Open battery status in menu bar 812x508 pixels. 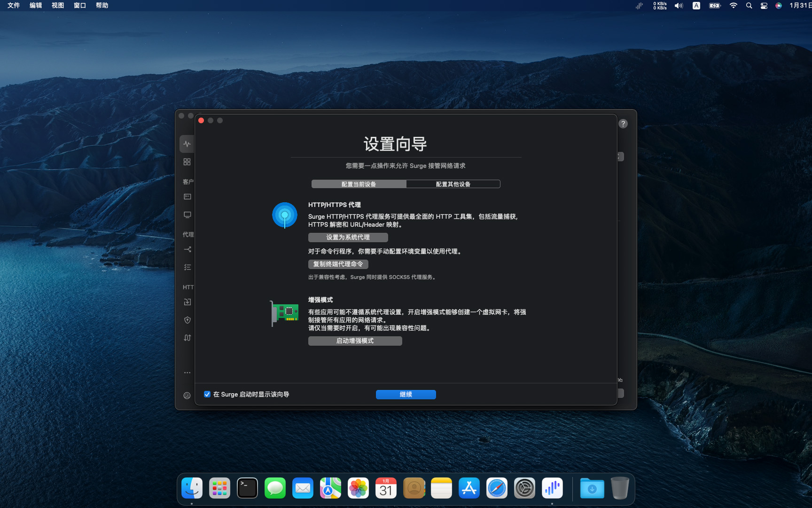coord(715,6)
